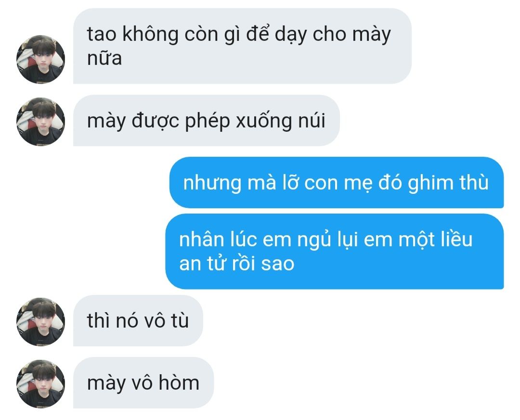Viewport: 520px width, 420px height.
Task: Select the avatar next to 'mày vô hòm'
Action: click(40, 384)
